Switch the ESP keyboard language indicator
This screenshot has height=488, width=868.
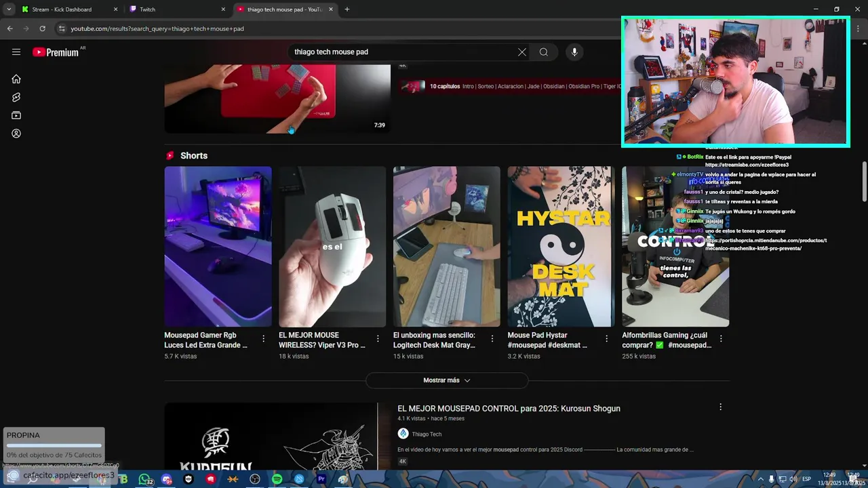[807, 479]
